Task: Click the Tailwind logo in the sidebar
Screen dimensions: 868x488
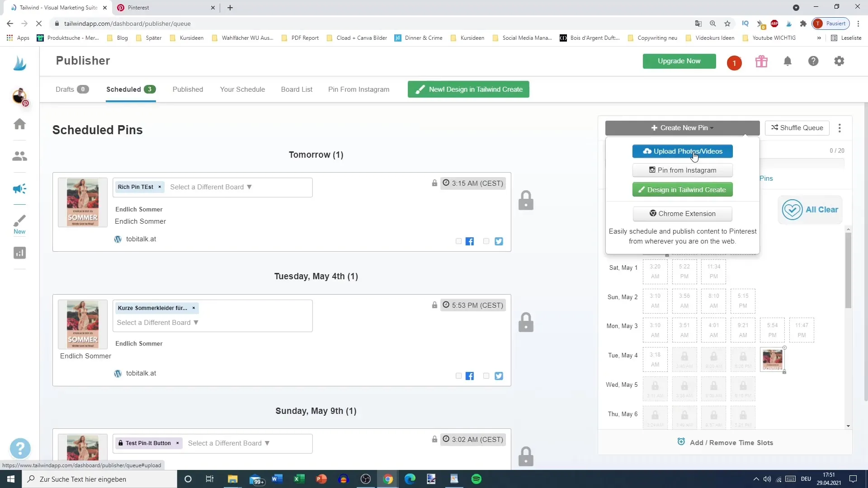Action: [19, 63]
